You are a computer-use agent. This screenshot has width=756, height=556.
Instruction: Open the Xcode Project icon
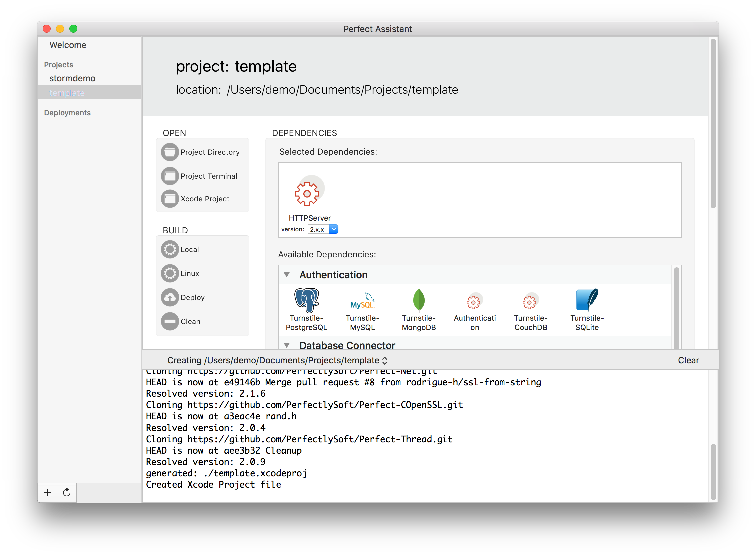pos(170,199)
